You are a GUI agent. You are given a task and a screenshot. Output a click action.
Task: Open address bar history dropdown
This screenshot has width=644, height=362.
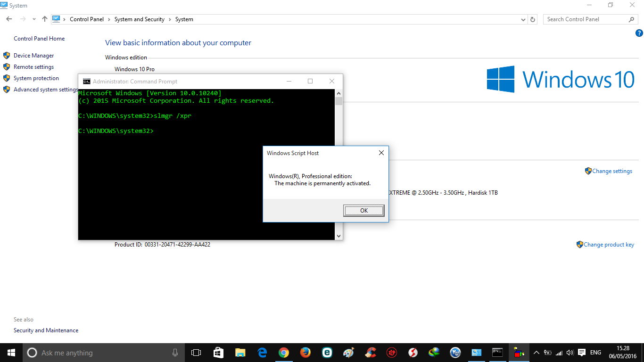pos(523,19)
